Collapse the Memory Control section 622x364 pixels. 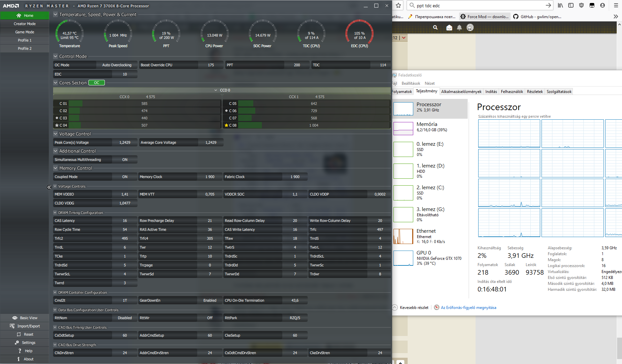[x=55, y=168]
